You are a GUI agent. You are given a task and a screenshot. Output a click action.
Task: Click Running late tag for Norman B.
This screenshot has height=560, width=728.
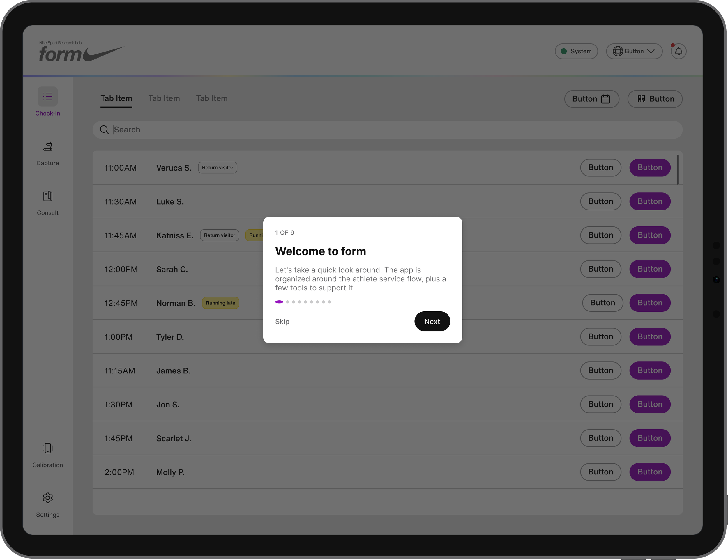tap(220, 303)
